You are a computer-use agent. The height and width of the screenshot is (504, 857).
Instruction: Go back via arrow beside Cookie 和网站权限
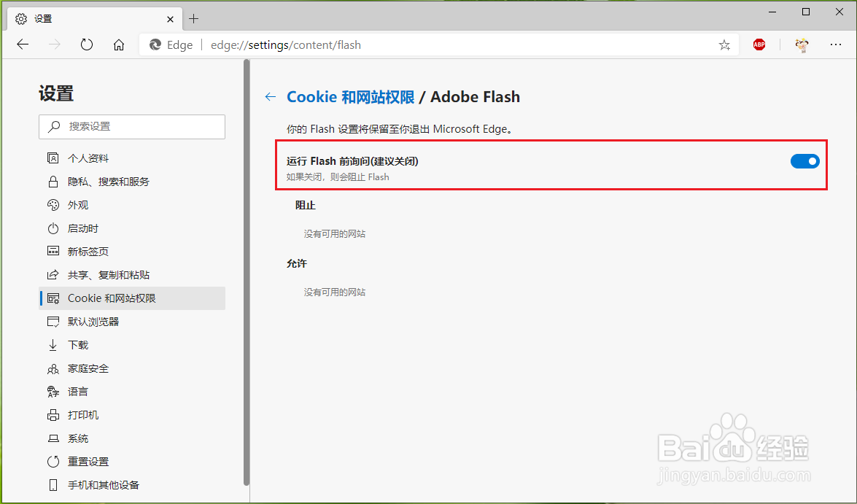[x=271, y=97]
